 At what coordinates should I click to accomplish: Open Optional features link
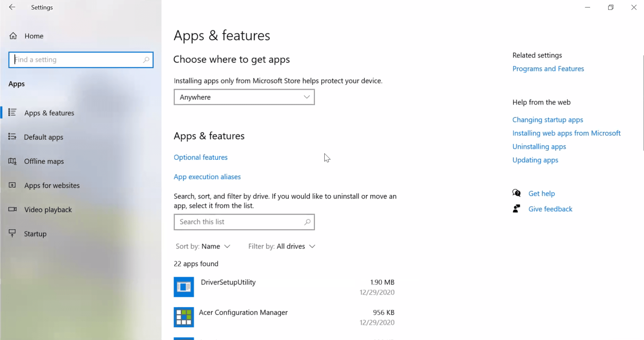pos(201,157)
